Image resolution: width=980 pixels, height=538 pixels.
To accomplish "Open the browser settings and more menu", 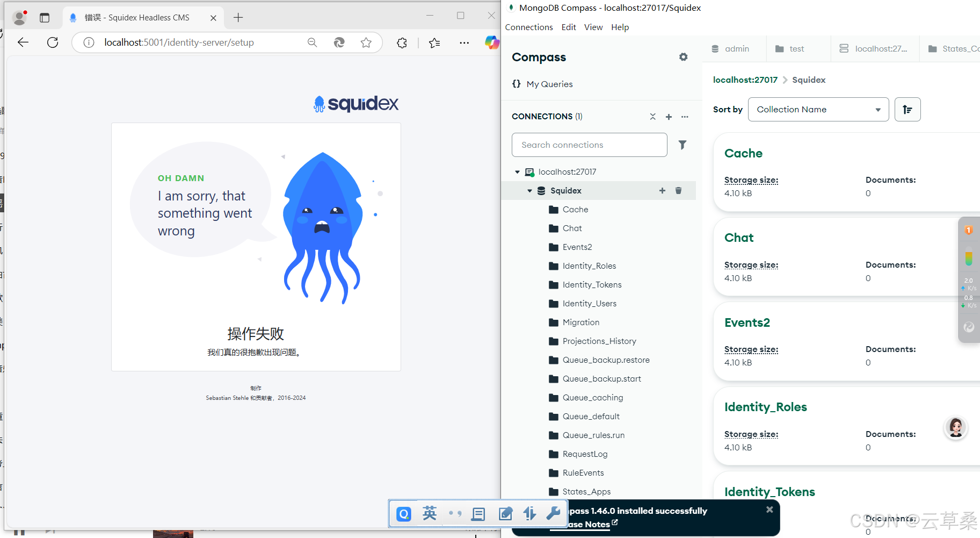I will click(464, 42).
